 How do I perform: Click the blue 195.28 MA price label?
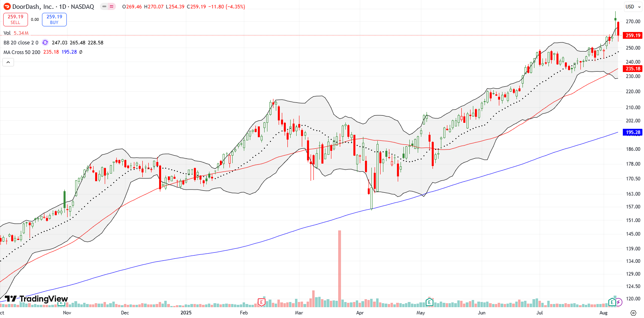pos(633,132)
